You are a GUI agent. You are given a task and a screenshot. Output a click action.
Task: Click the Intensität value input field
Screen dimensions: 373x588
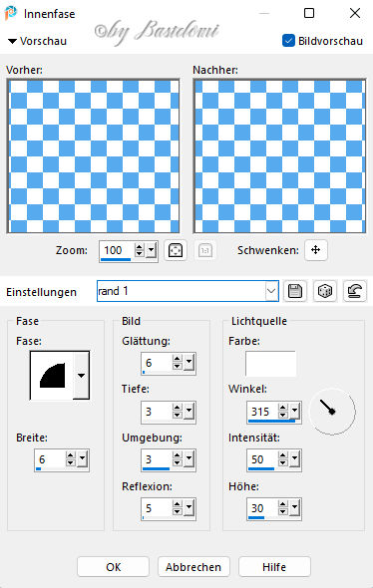[262, 459]
